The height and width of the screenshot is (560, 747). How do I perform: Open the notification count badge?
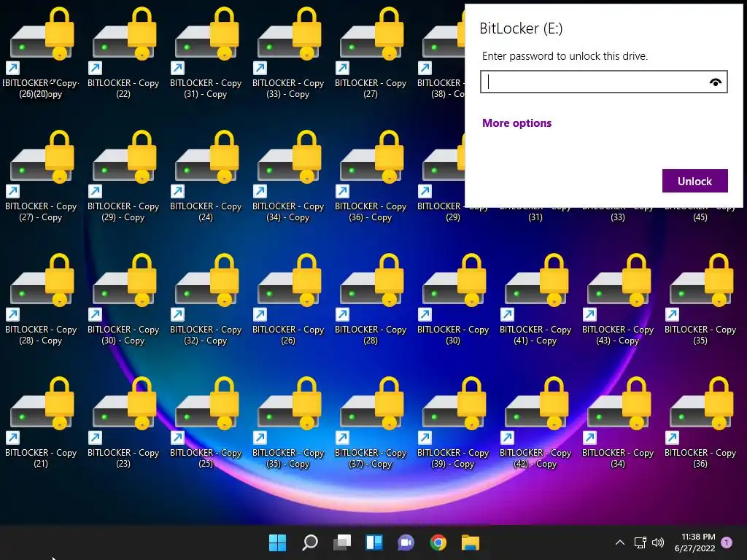pyautogui.click(x=727, y=542)
